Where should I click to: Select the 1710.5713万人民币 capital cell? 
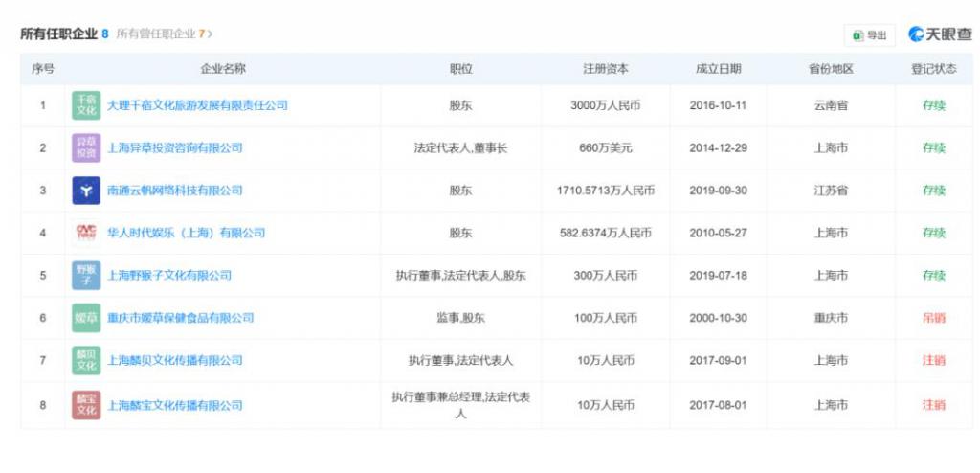click(606, 191)
